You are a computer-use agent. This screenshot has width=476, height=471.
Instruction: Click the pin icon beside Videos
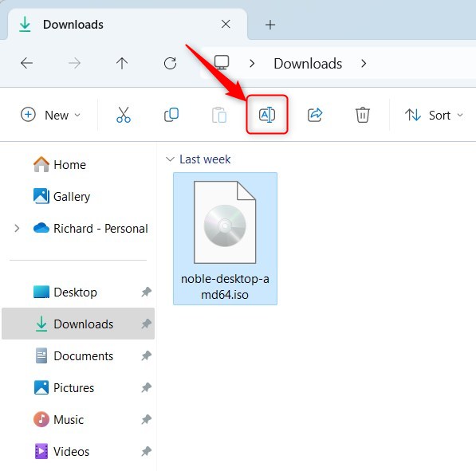point(147,452)
